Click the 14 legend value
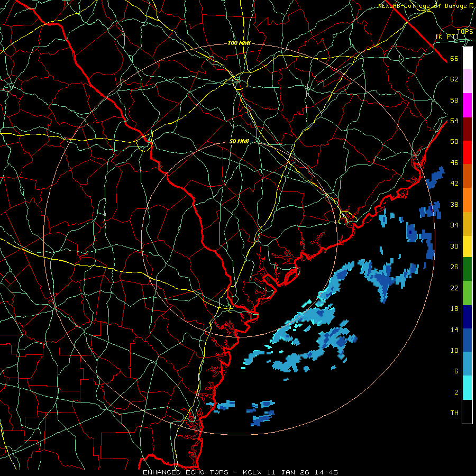Viewport: 476px width, 476px height. [x=454, y=329]
